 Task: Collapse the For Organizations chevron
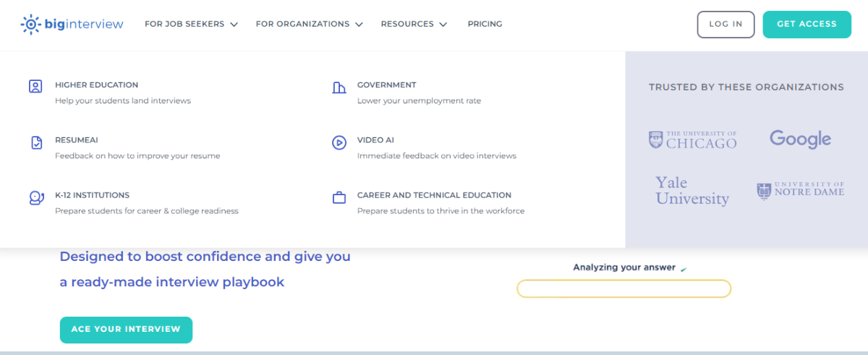click(358, 25)
